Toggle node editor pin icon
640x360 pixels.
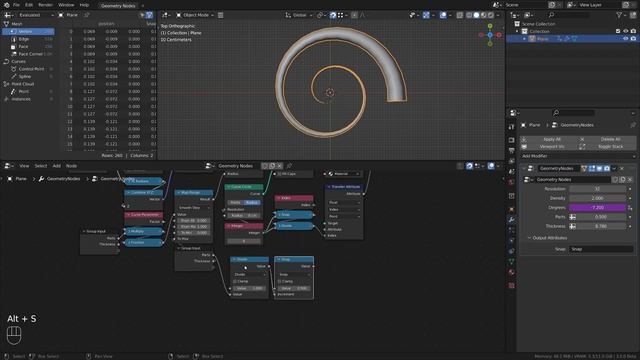[289, 166]
